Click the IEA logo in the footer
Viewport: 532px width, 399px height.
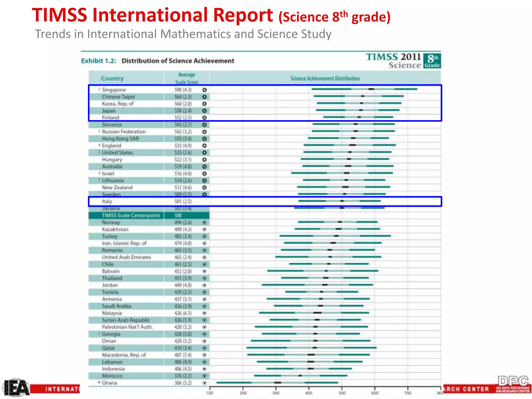tap(16, 387)
